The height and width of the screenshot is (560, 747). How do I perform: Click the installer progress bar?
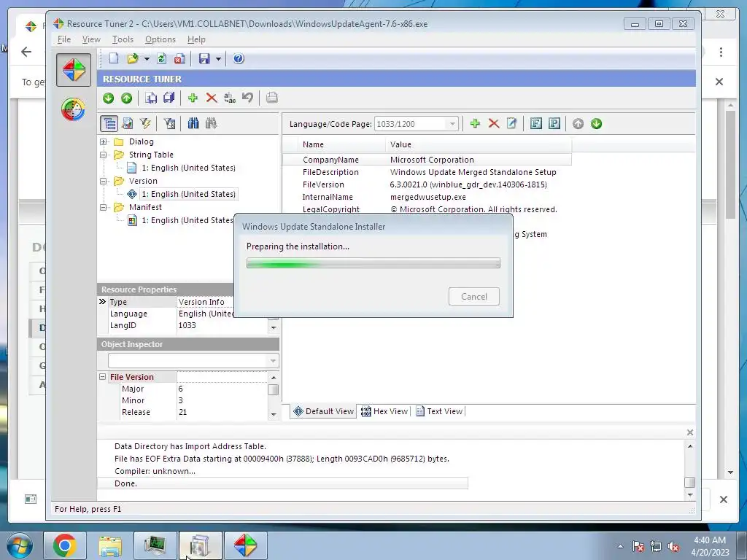[373, 262]
